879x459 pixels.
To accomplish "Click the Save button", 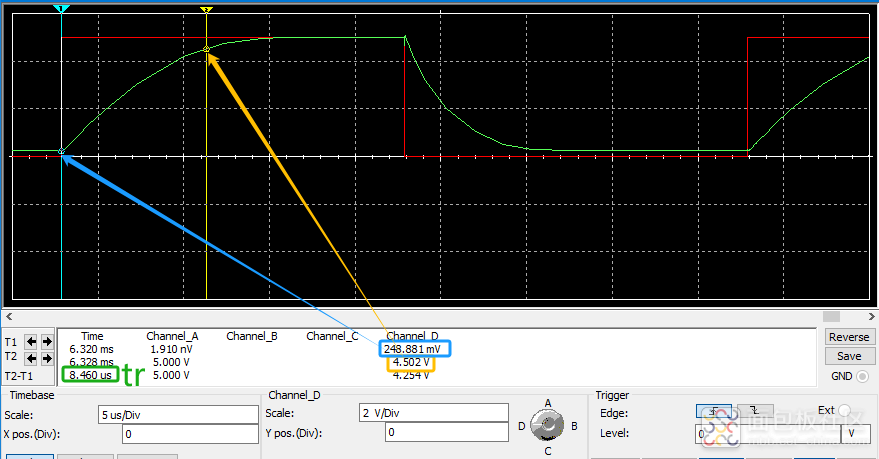I will click(x=849, y=356).
